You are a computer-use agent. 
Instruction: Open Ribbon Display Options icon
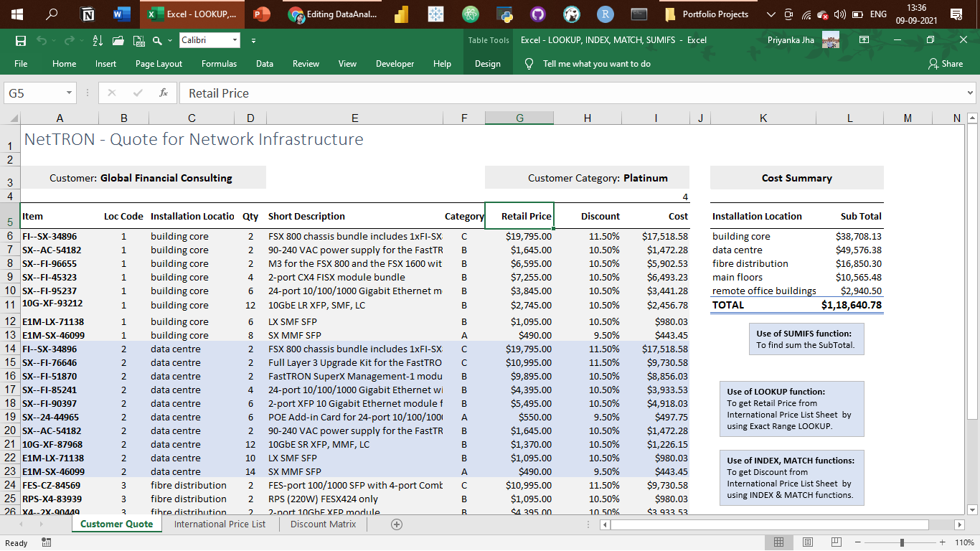(x=864, y=40)
